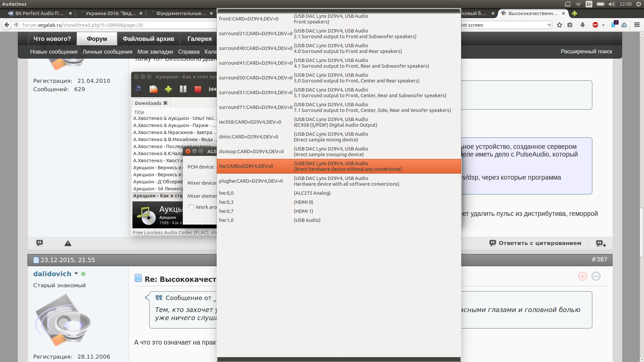The width and height of the screenshot is (644, 362).
Task: Click the Adblock Plus icon
Action: (595, 25)
